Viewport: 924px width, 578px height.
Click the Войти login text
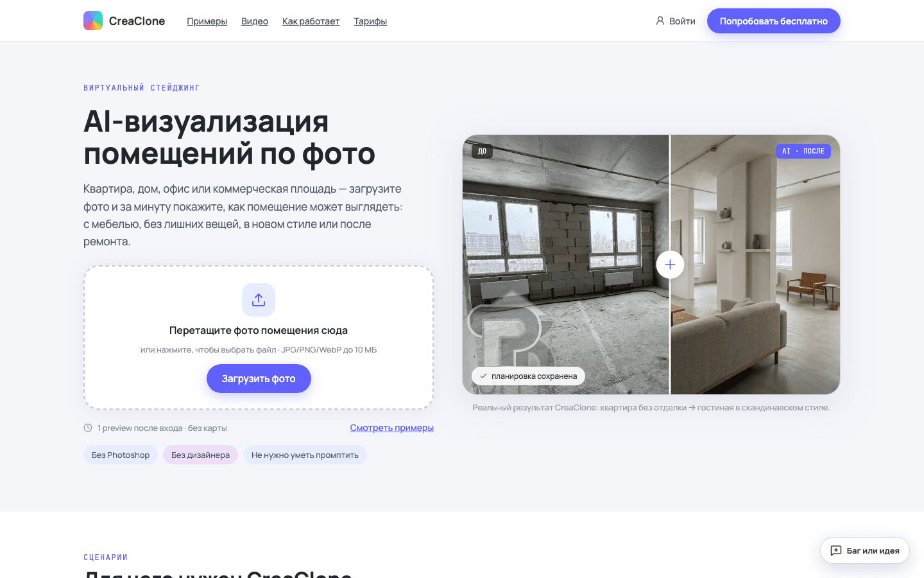click(682, 21)
